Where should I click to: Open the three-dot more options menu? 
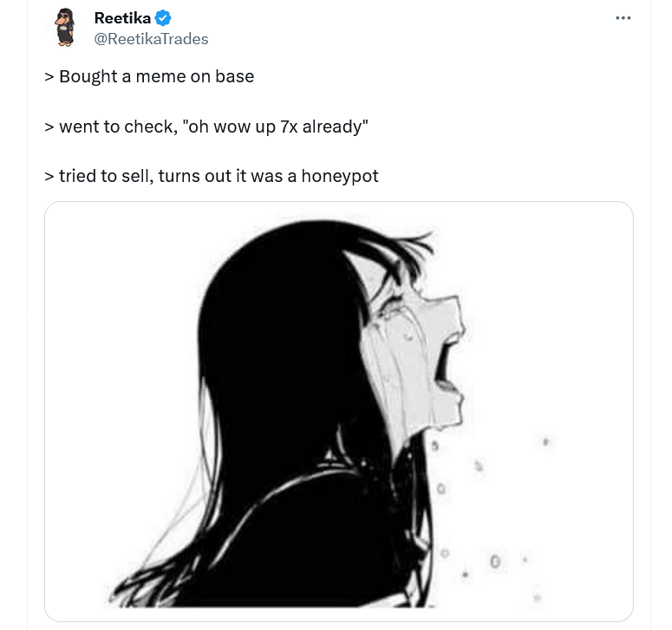(x=623, y=18)
